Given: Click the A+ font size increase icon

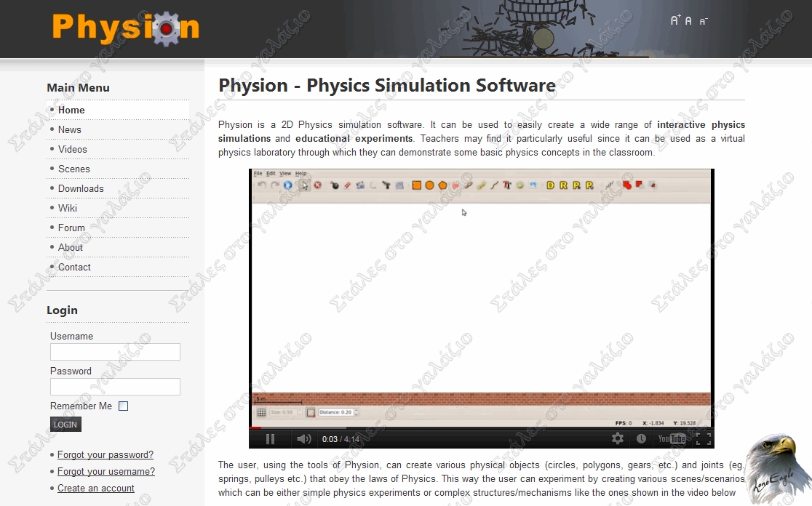Looking at the screenshot, I should click(x=675, y=20).
